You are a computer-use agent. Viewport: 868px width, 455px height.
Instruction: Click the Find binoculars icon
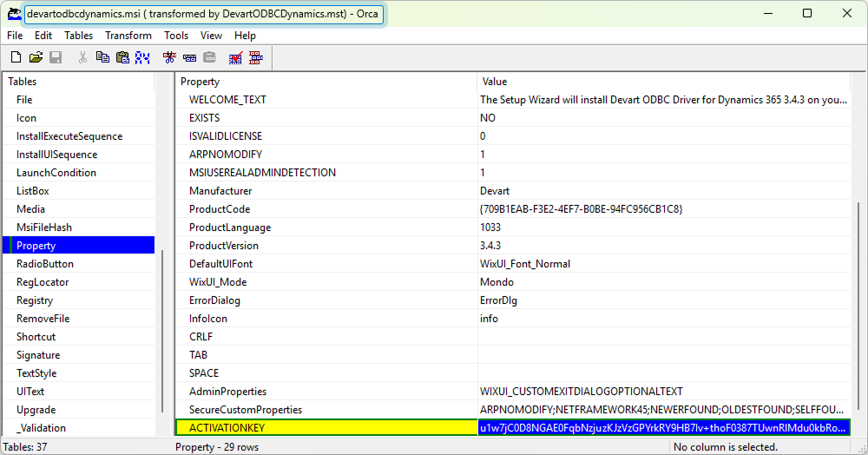[x=142, y=57]
